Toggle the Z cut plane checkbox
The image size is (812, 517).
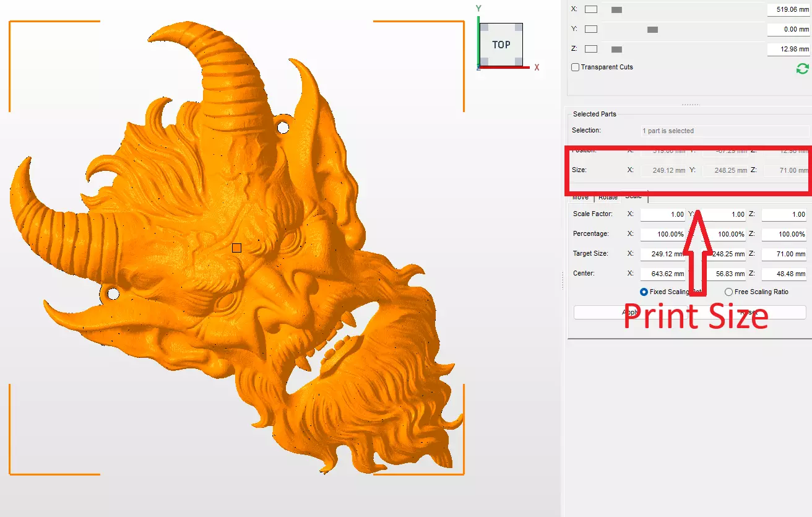[591, 49]
